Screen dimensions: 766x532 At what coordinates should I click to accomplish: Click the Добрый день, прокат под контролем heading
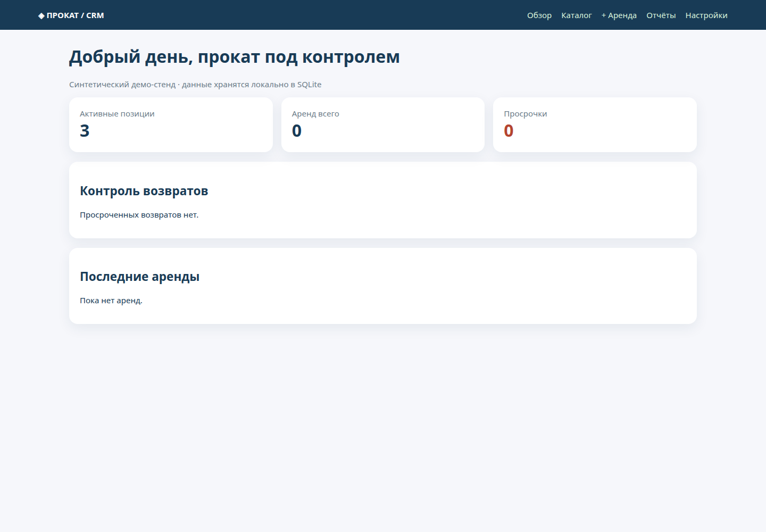(235, 57)
